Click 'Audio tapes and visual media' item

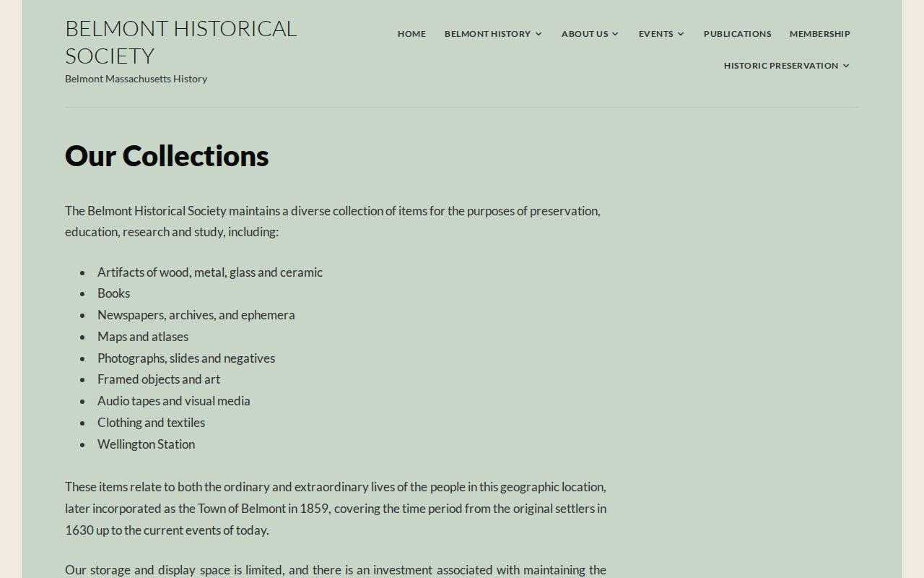[x=174, y=401]
